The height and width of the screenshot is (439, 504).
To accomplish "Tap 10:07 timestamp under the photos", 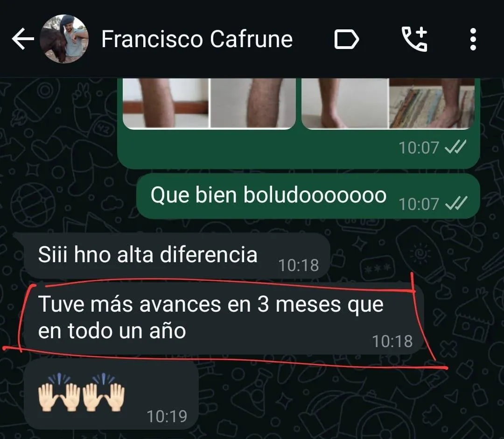I will coord(419,148).
